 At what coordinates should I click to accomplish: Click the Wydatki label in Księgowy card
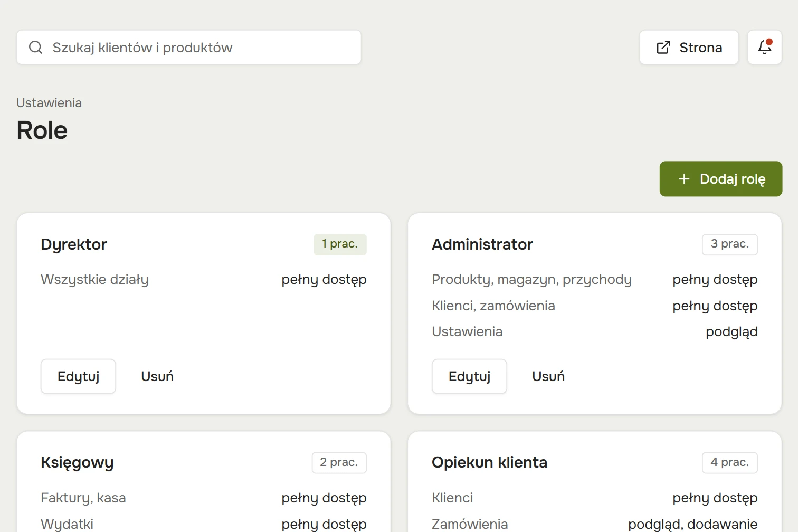[67, 524]
